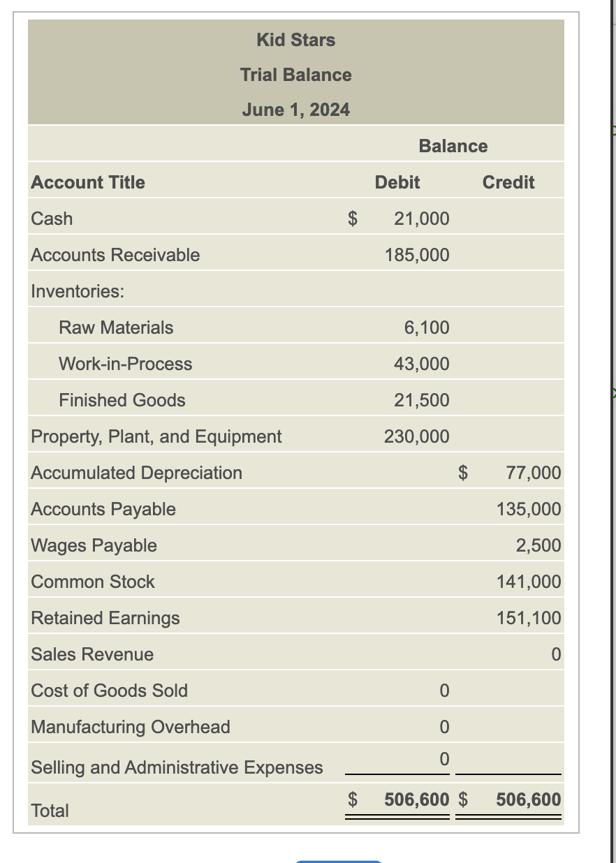Click the Accounts Receivable row label
This screenshot has width=616, height=863.
click(115, 255)
